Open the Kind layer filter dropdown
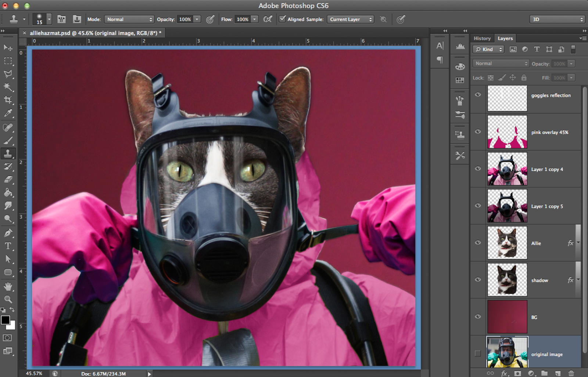This screenshot has height=377, width=588. pyautogui.click(x=488, y=49)
